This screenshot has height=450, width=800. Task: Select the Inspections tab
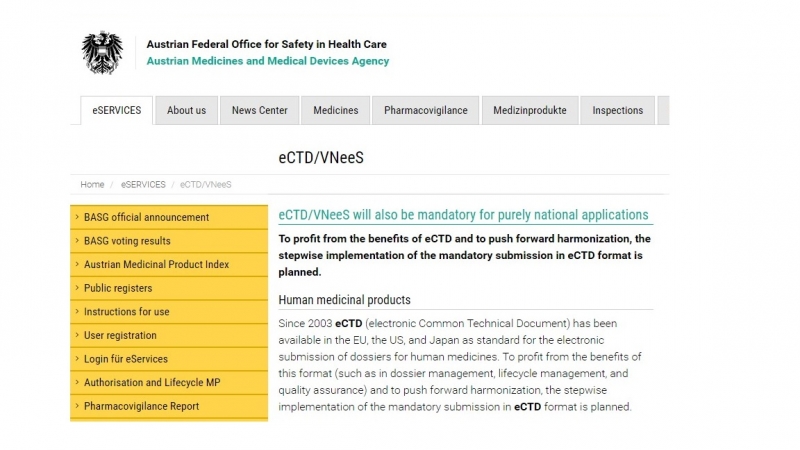617,110
